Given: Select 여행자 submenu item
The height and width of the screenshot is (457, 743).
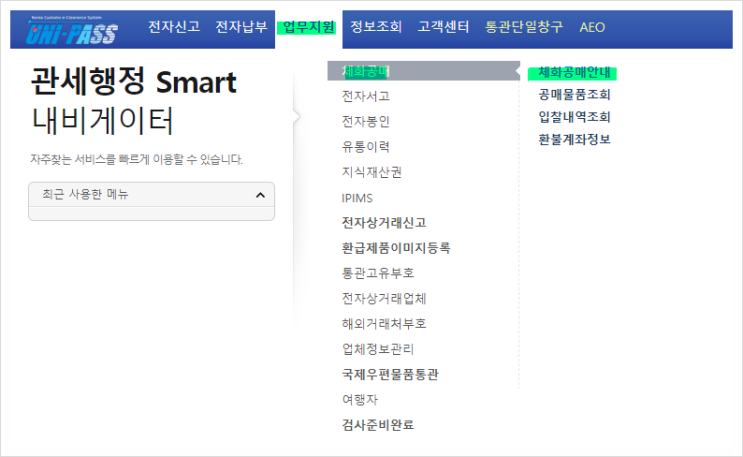Looking at the screenshot, I should pos(360,400).
